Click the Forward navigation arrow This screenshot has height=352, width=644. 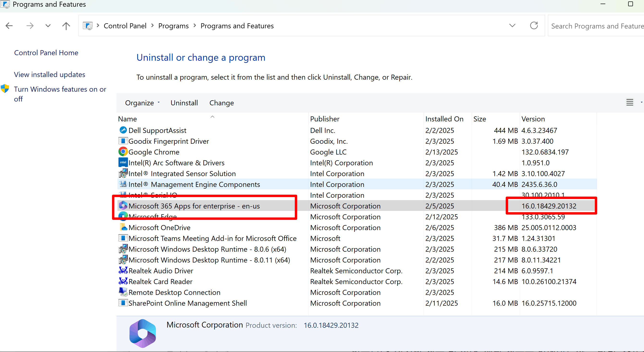(x=30, y=26)
